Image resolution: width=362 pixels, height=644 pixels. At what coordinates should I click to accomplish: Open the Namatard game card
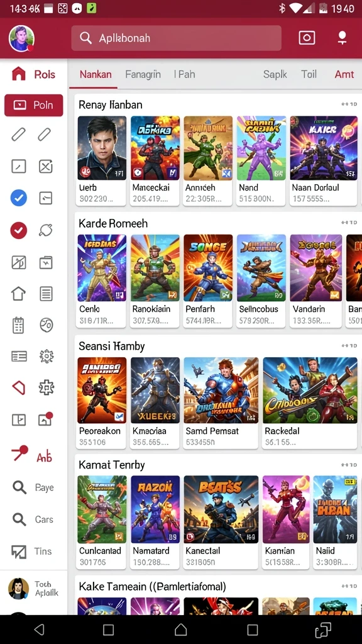point(155,522)
